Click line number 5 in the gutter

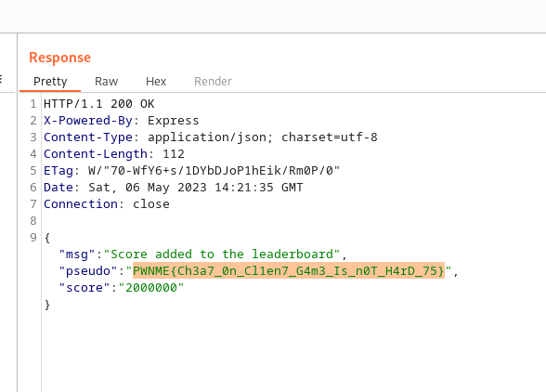point(33,171)
